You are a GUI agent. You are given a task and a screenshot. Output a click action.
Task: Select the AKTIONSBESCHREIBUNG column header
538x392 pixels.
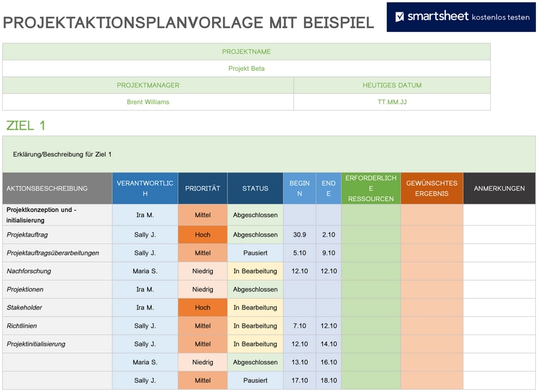click(x=57, y=189)
